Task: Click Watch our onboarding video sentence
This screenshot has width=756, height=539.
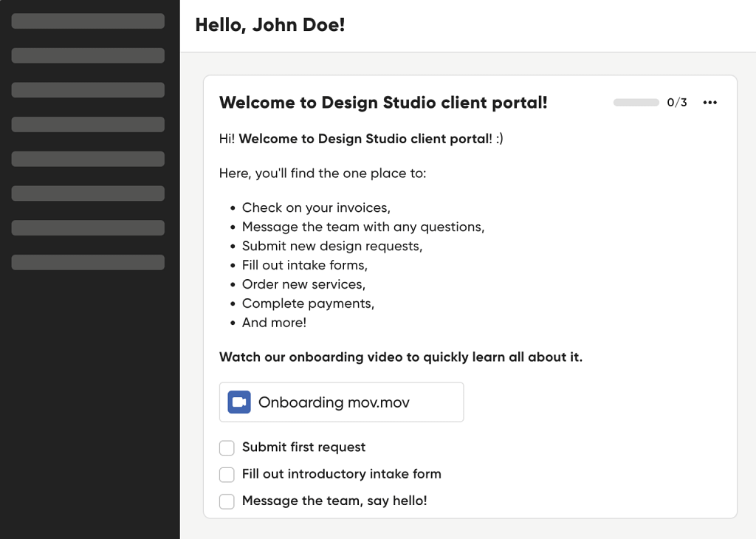Action: (x=401, y=357)
